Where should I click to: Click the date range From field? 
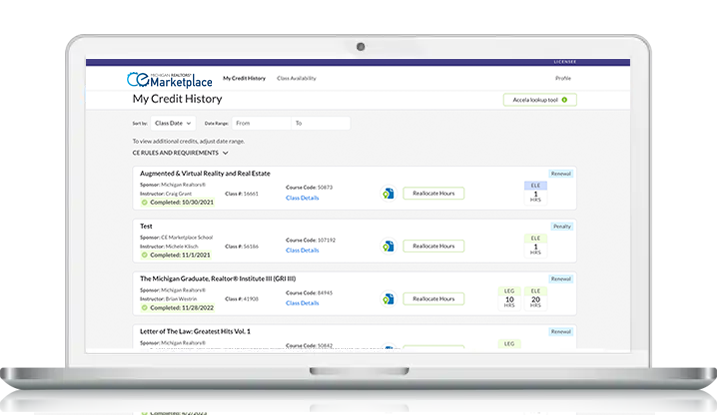click(x=260, y=123)
